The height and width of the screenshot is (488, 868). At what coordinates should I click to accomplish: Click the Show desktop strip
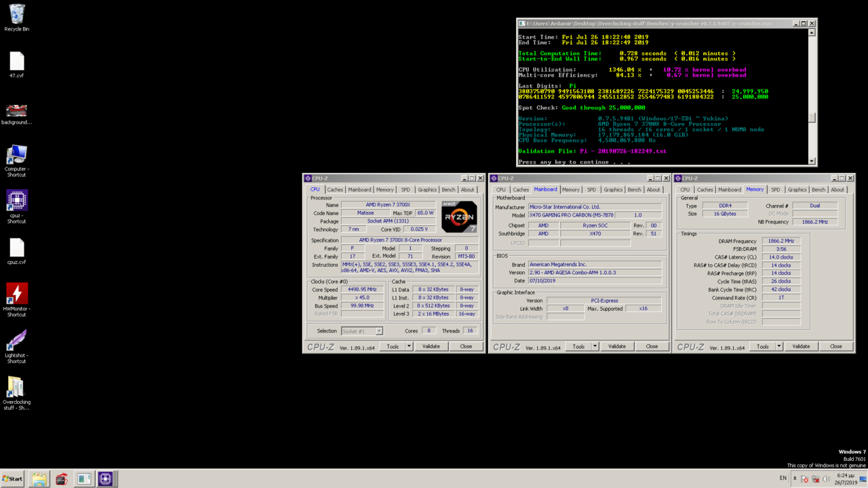(x=863, y=479)
